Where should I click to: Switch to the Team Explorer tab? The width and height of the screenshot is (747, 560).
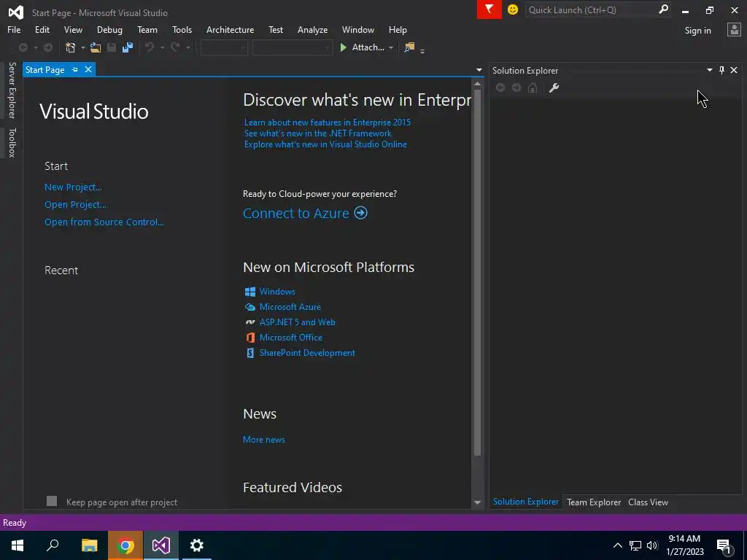click(594, 502)
